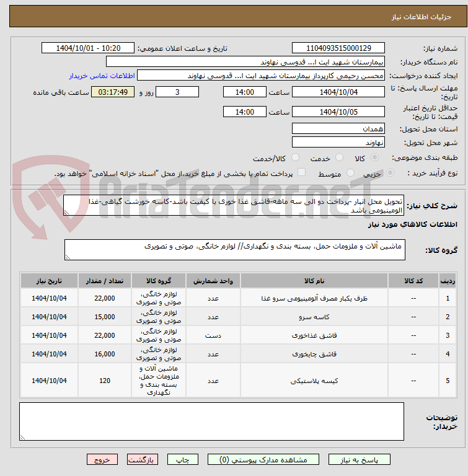The height and width of the screenshot is (476, 468).
Task: Click the goods group textarea
Action: click(235, 250)
